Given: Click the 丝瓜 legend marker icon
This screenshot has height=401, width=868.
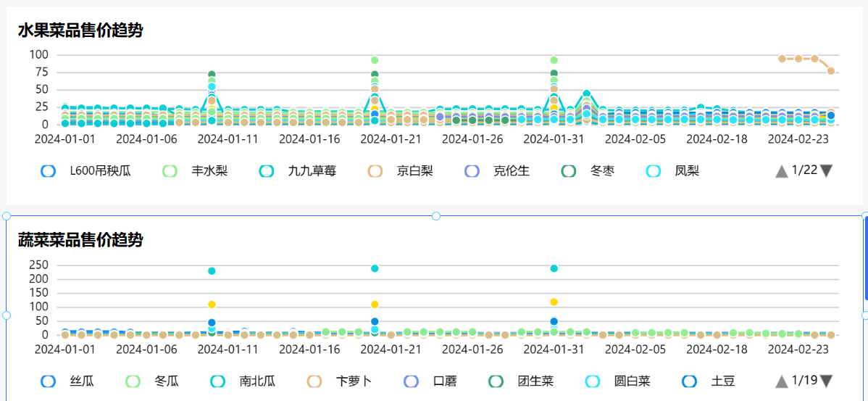Looking at the screenshot, I should [49, 381].
